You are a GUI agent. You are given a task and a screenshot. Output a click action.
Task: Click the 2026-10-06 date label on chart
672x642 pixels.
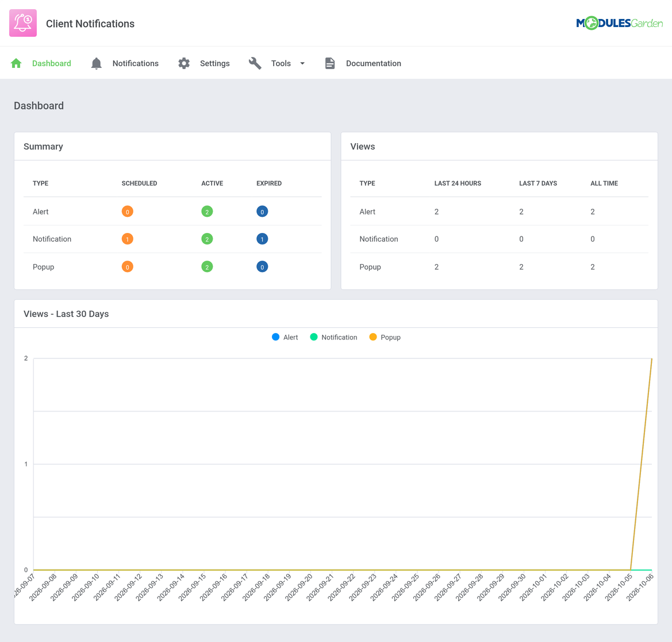[x=640, y=587]
